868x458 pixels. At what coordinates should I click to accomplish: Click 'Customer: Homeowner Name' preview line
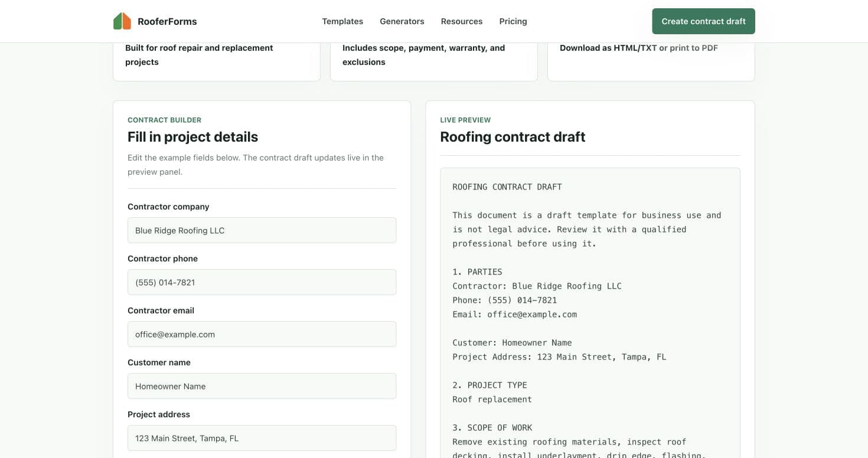pyautogui.click(x=512, y=342)
